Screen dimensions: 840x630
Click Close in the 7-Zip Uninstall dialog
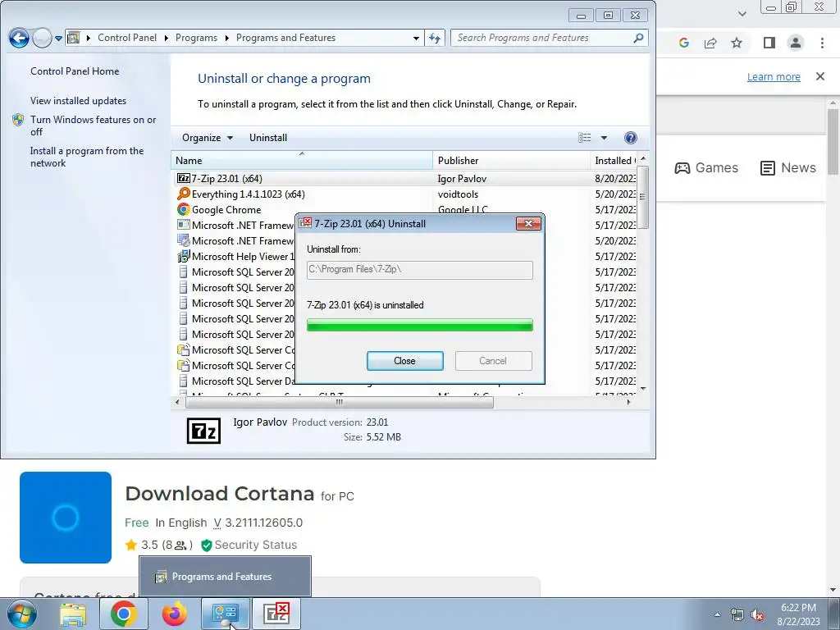[404, 361]
